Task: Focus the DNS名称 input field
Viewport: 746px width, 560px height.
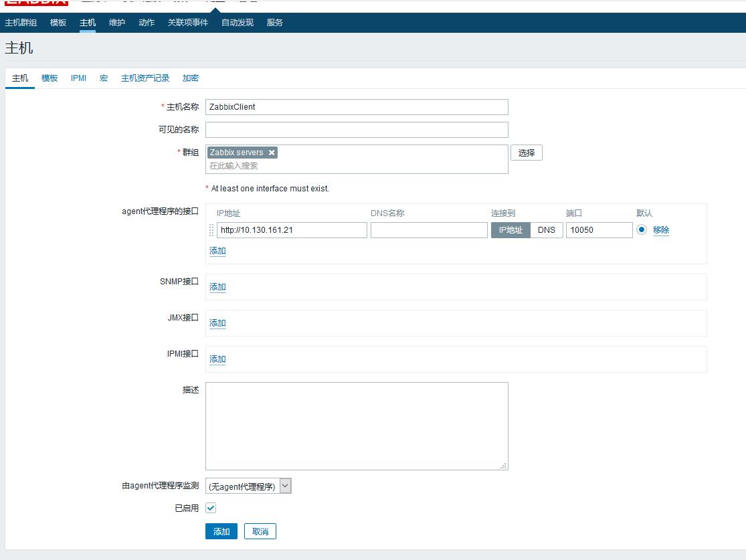Action: pos(429,230)
